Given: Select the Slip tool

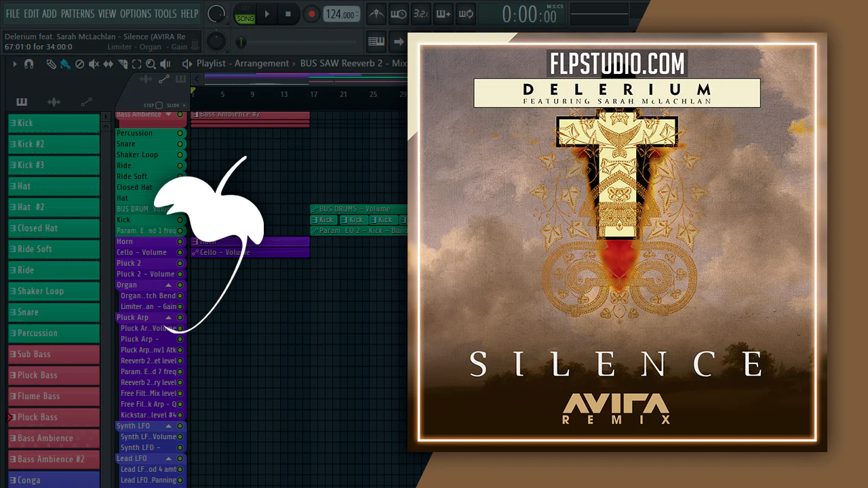Looking at the screenshot, I should click(x=108, y=64).
